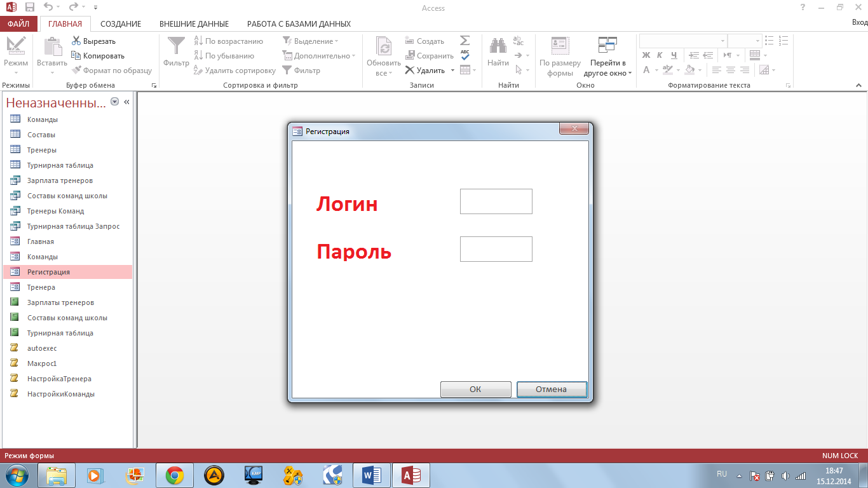Image resolution: width=868 pixels, height=488 pixels.
Task: Select the Регистрация form in navigation
Action: [68, 272]
